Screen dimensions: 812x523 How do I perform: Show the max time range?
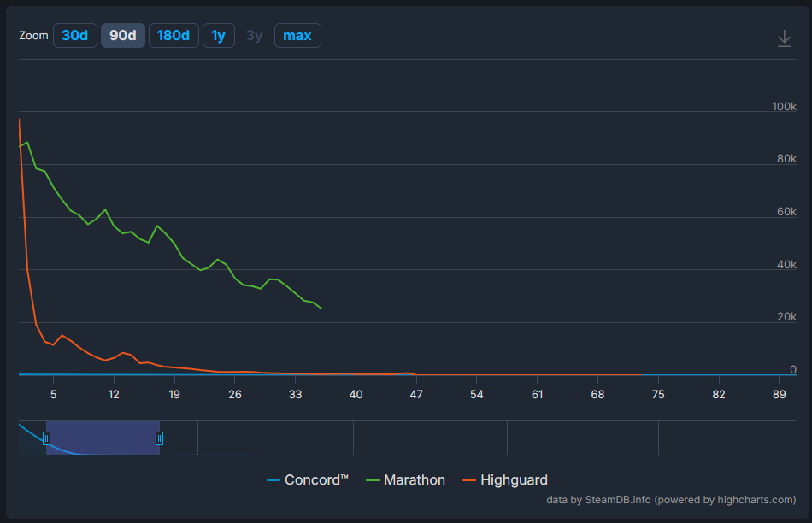click(297, 36)
